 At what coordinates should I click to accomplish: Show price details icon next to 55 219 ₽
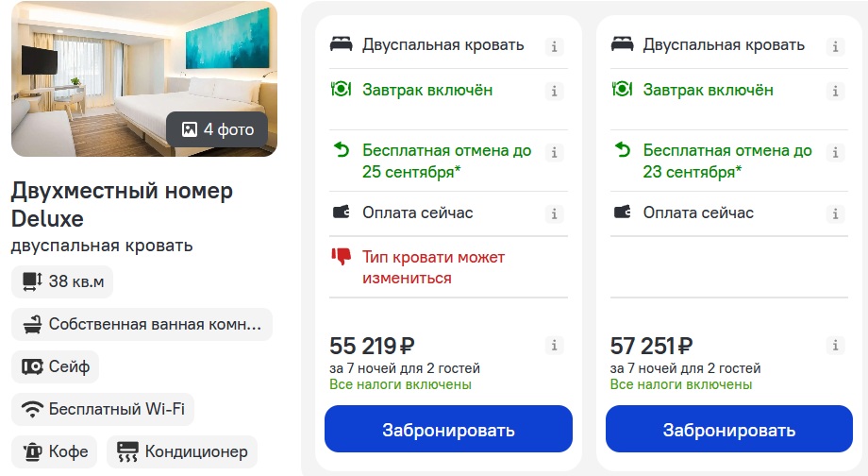pyautogui.click(x=554, y=346)
